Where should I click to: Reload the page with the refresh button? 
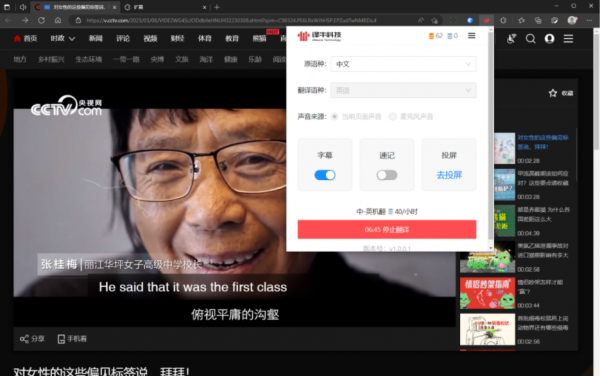[x=41, y=20]
